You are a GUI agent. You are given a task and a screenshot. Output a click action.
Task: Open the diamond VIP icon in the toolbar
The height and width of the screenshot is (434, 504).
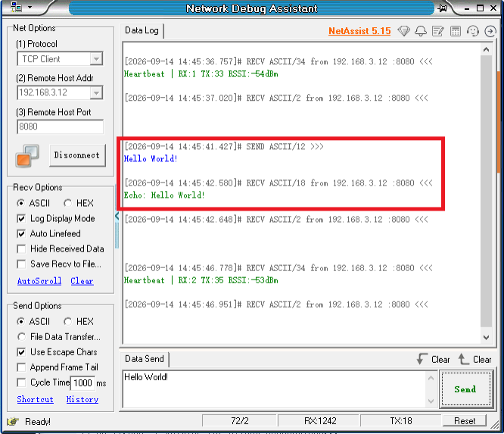click(x=403, y=31)
